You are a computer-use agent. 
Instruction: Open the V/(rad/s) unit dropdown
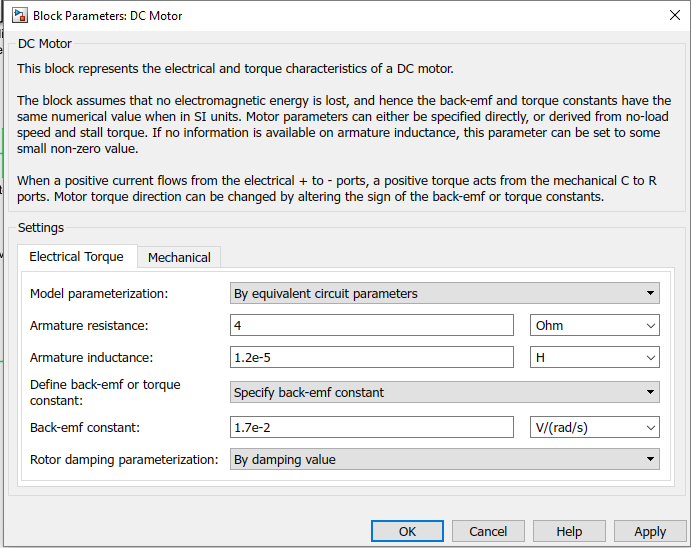tap(594, 427)
